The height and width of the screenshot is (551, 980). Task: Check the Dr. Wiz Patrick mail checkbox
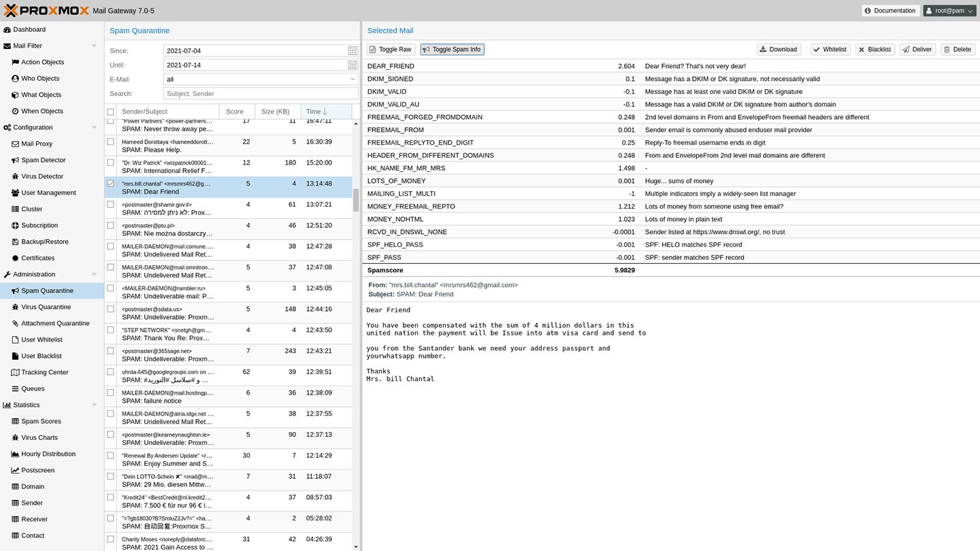pos(110,163)
